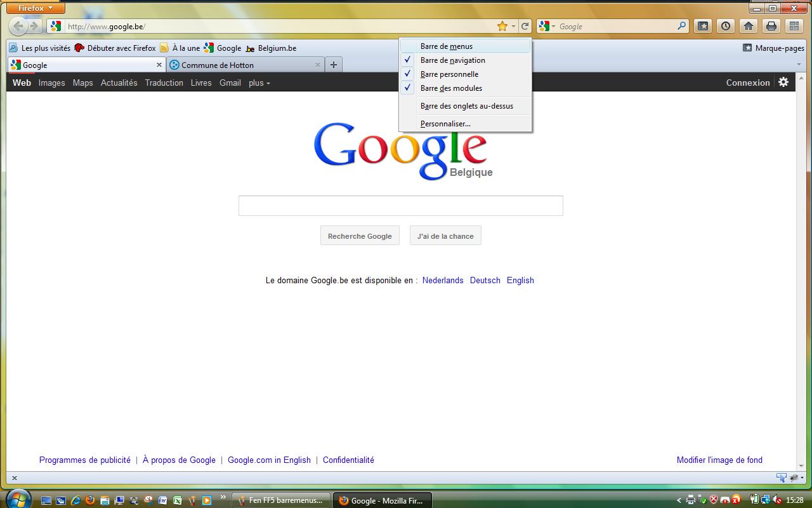812x508 pixels.
Task: Switch to the Commune de Hotton tab
Action: [x=217, y=65]
